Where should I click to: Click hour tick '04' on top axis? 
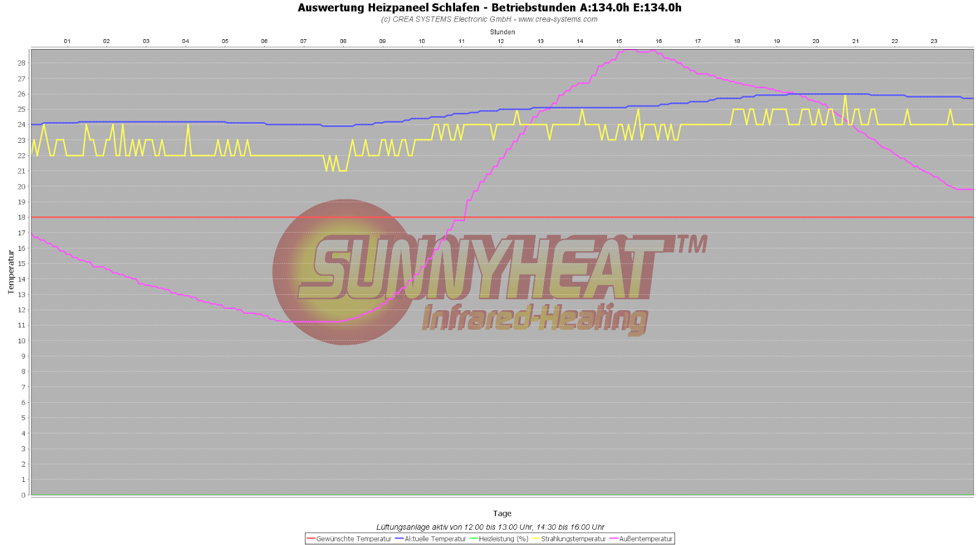[x=186, y=41]
